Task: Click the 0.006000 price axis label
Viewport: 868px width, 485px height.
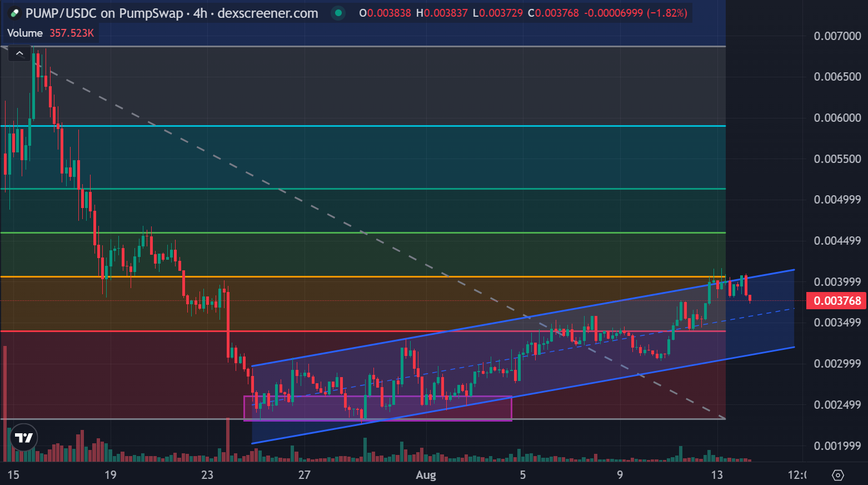Action: [x=837, y=118]
